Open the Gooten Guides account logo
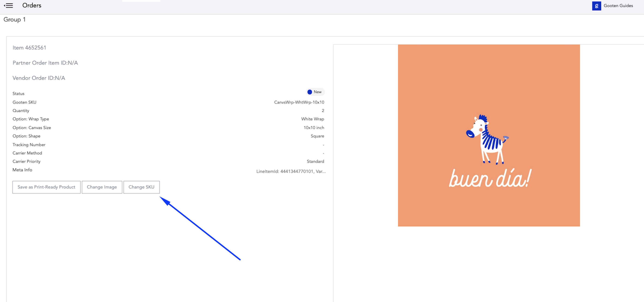 pos(596,6)
